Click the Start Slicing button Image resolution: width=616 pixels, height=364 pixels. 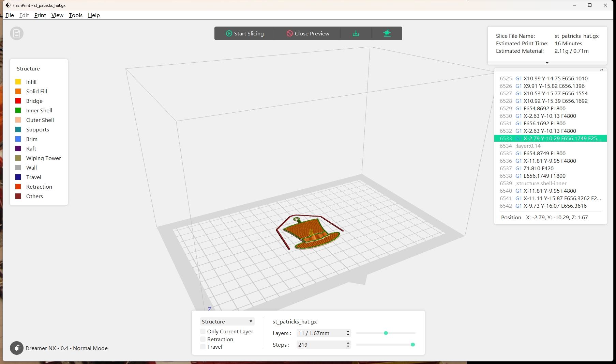tap(245, 33)
